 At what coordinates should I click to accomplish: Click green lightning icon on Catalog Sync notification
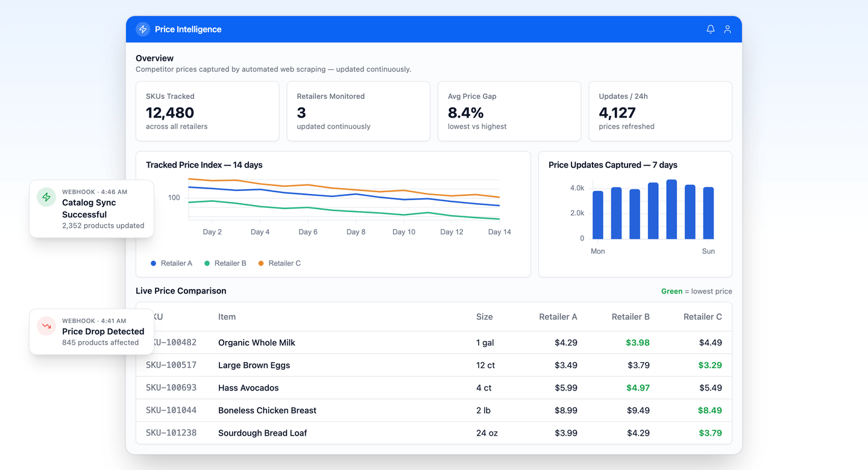46,197
